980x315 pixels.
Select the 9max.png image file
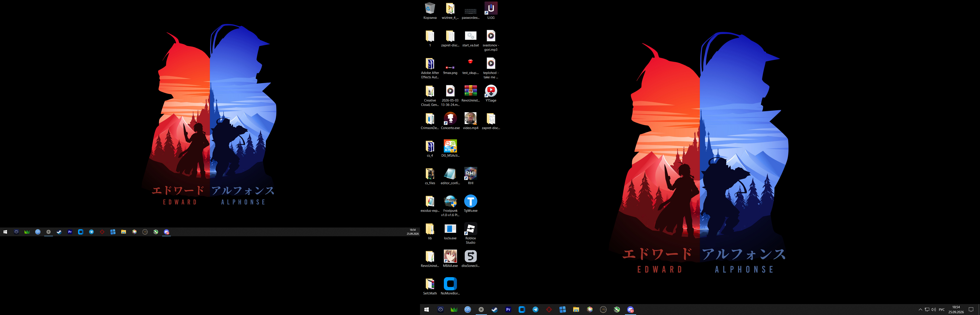coord(450,66)
